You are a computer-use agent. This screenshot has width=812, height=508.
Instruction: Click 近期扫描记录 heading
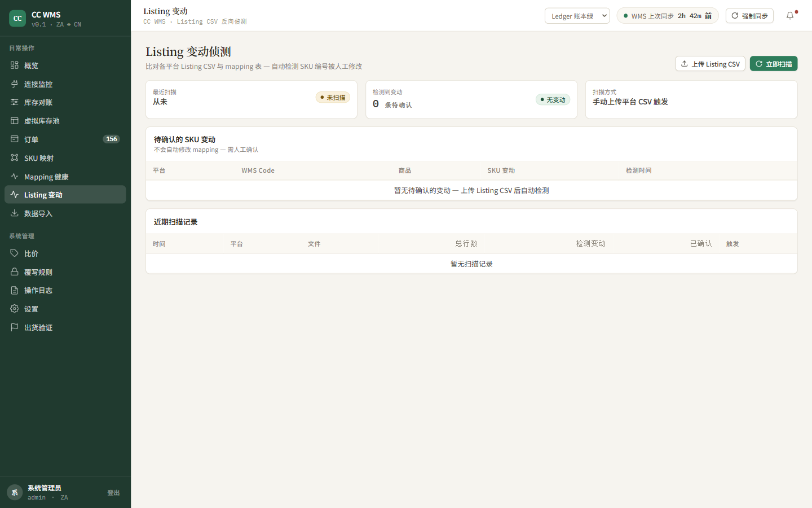pos(175,222)
